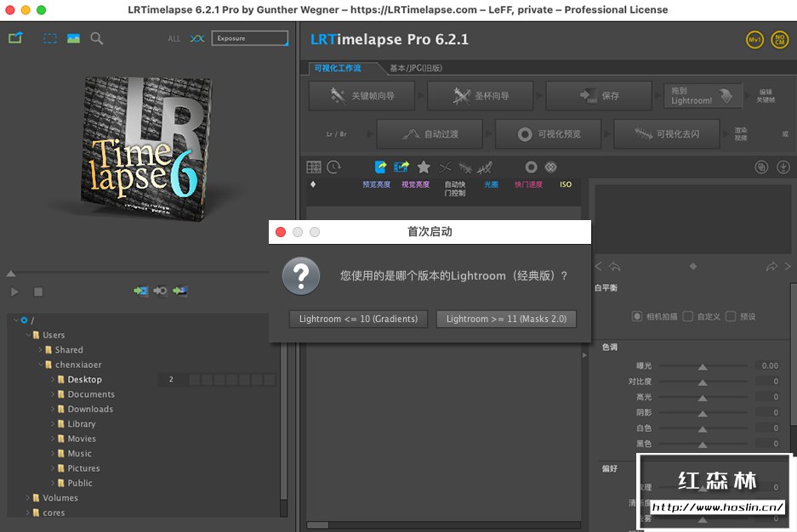Viewport: 797px width, 532px height.
Task: Click the third green arrow image icon
Action: pyautogui.click(x=180, y=291)
